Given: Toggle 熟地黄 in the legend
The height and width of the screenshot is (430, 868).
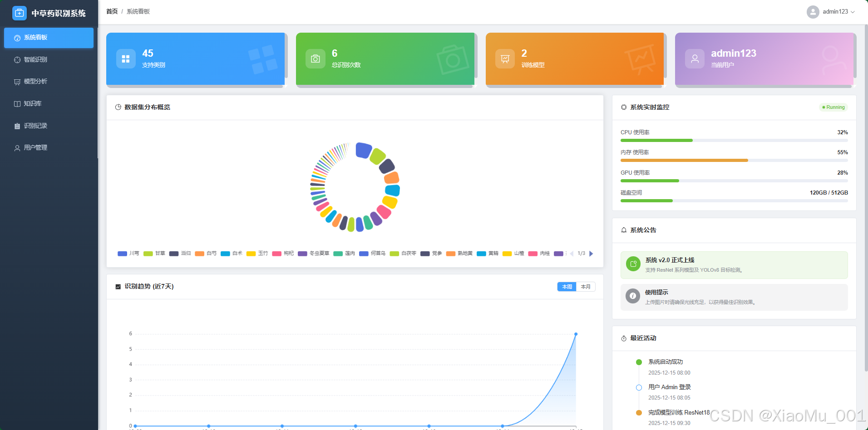Looking at the screenshot, I should 459,254.
